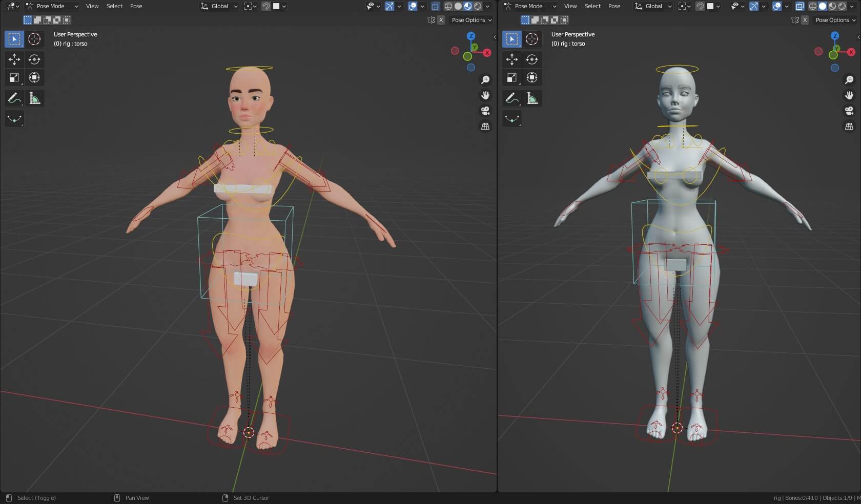Viewport: 861px width, 504px height.
Task: Toggle camera view in left viewport
Action: 485,111
